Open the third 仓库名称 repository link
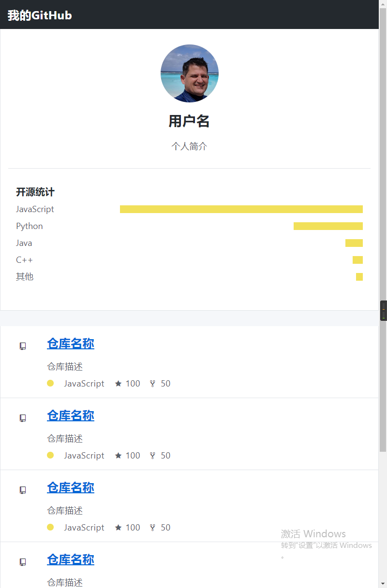This screenshot has height=588, width=387. click(x=71, y=488)
